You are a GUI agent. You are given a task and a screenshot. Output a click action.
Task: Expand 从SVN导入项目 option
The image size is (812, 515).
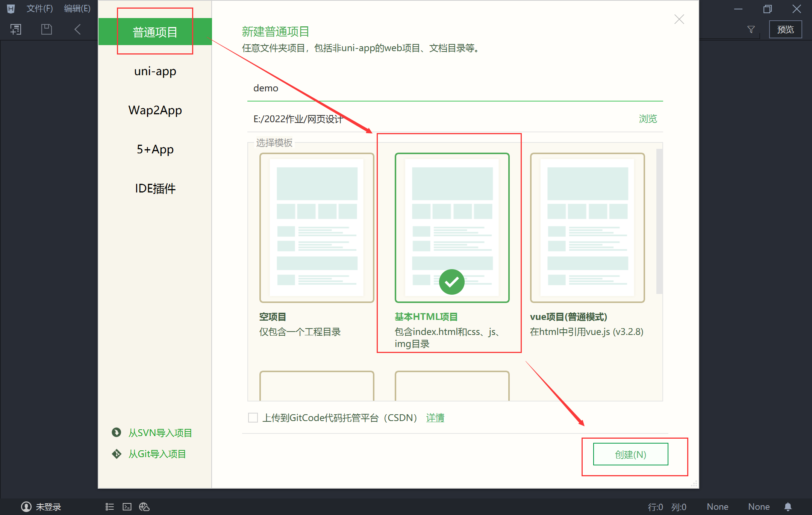pos(161,433)
